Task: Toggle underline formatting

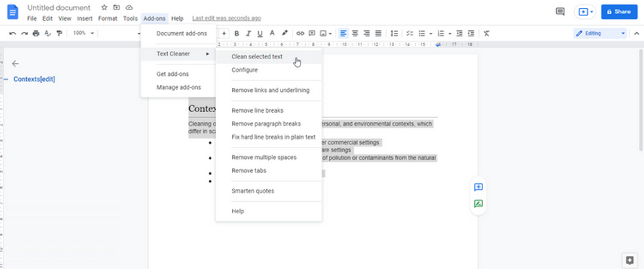Action: pyautogui.click(x=260, y=34)
